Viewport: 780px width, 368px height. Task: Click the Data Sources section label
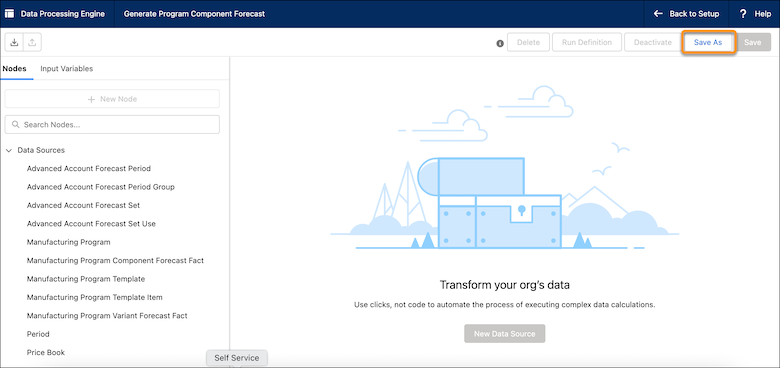pos(41,150)
